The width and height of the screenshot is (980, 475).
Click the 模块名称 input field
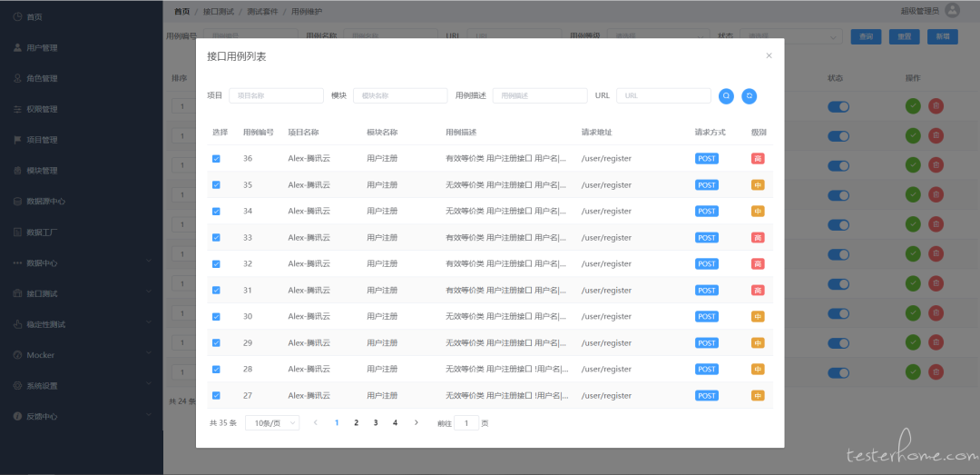pos(401,95)
